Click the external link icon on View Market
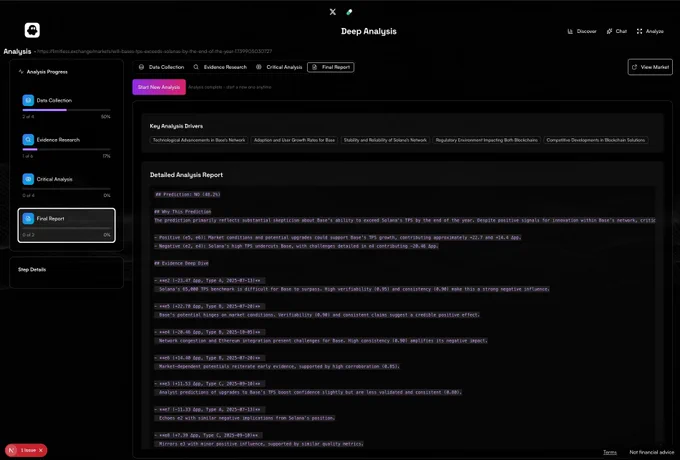680x460 pixels. point(634,67)
